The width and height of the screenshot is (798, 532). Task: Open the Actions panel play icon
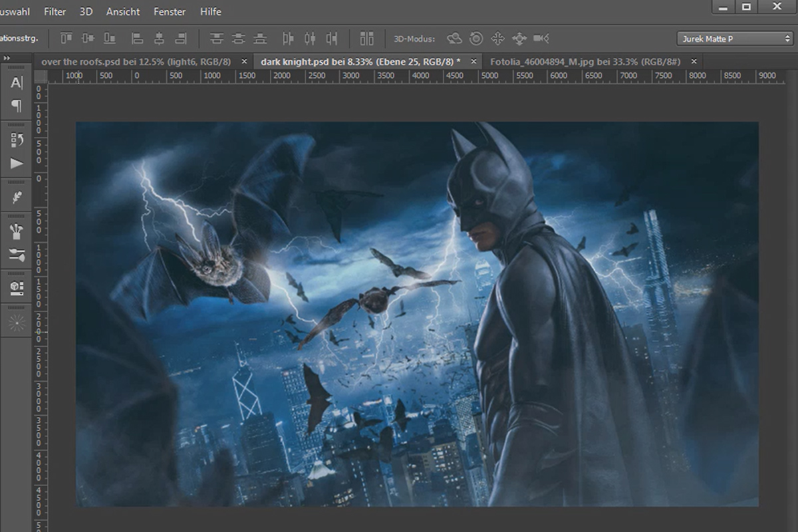17,163
